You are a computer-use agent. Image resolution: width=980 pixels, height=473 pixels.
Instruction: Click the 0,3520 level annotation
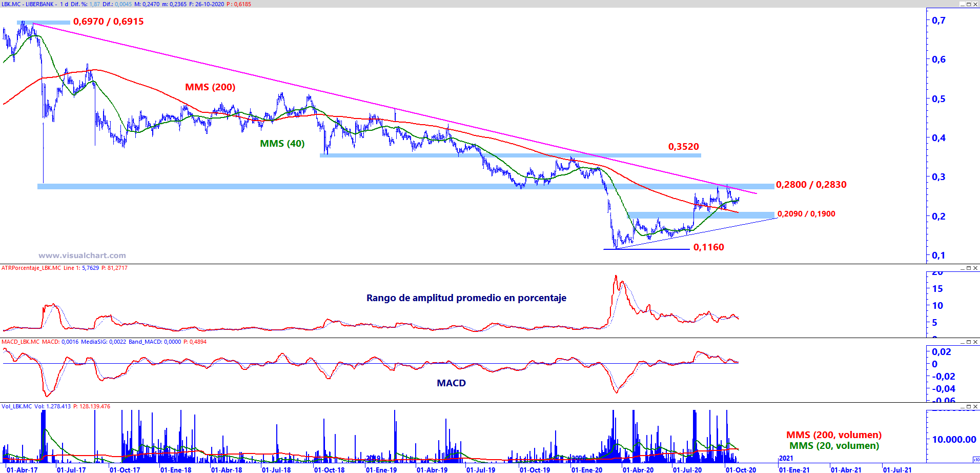(x=684, y=147)
